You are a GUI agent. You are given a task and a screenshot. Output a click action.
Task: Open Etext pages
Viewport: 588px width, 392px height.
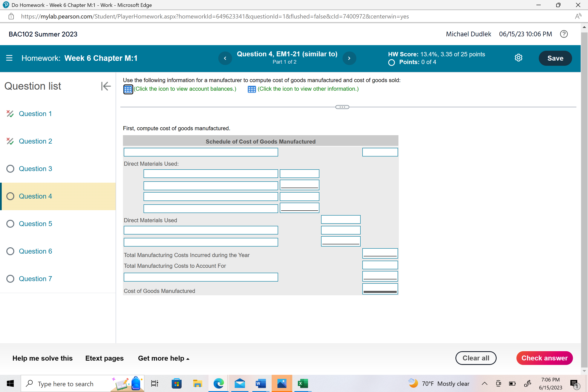click(104, 358)
